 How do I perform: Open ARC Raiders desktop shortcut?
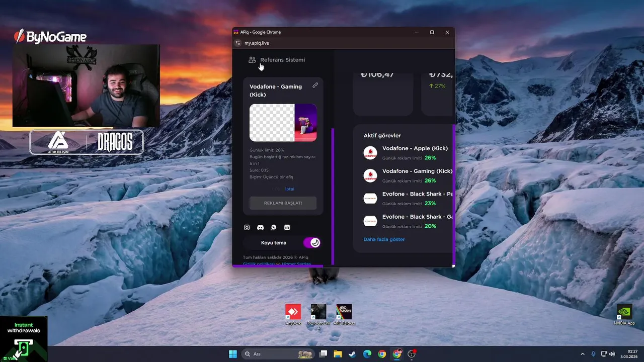(344, 315)
